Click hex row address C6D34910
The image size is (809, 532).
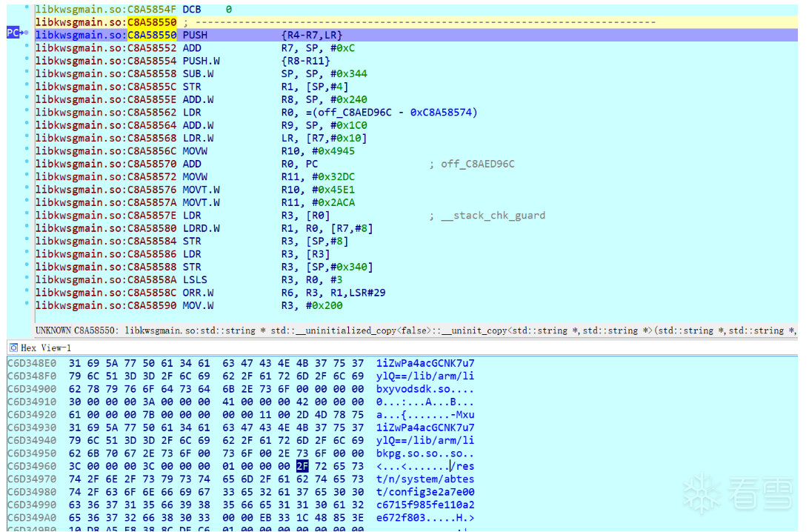click(x=31, y=402)
